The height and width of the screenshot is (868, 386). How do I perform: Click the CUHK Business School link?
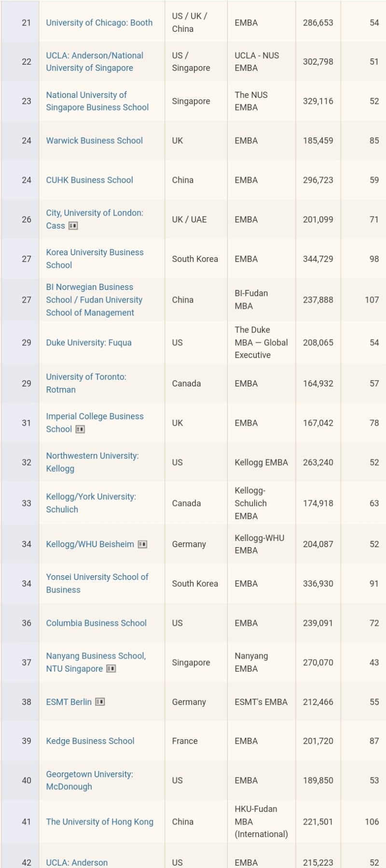click(x=89, y=180)
